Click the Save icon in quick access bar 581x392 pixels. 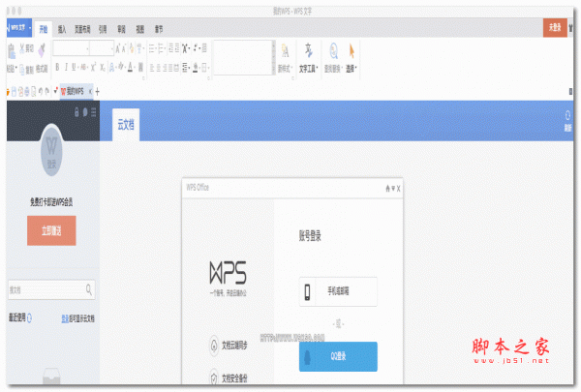pyautogui.click(x=15, y=92)
